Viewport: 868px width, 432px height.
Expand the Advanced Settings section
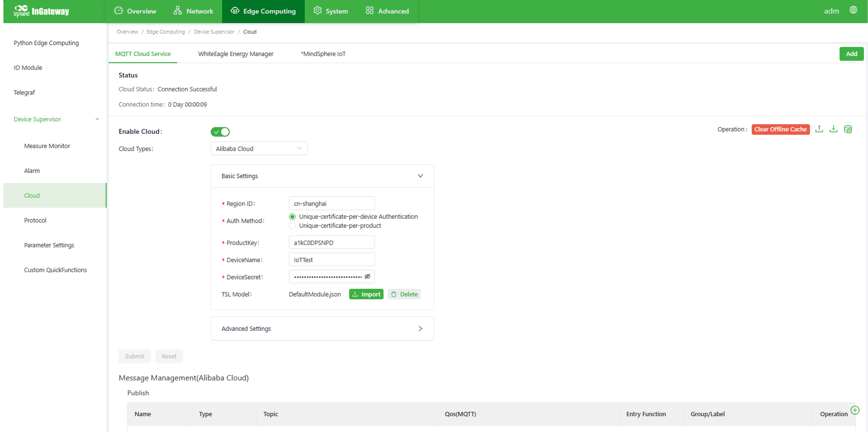point(420,329)
